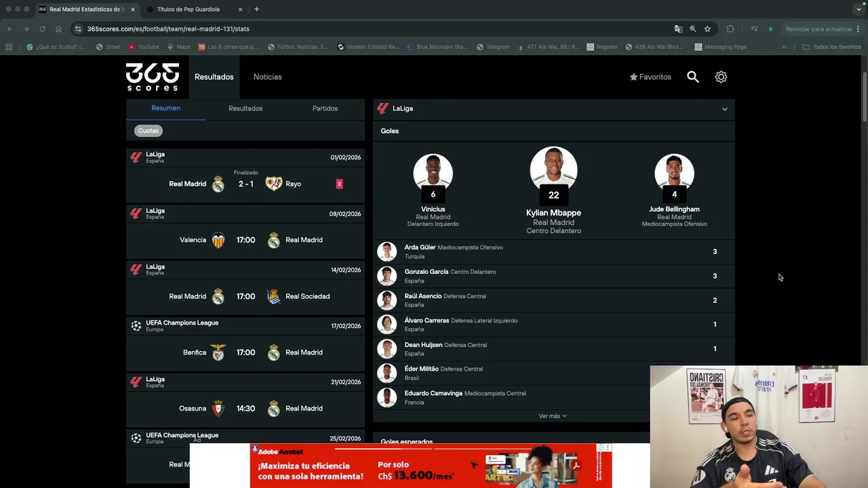Open the settings gear icon
Screen dimensions: 868x488
point(721,77)
